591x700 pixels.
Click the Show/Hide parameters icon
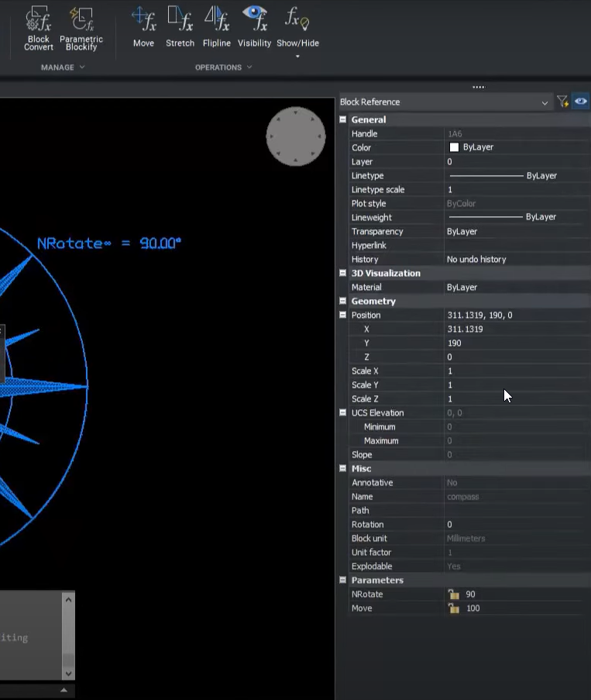[298, 19]
